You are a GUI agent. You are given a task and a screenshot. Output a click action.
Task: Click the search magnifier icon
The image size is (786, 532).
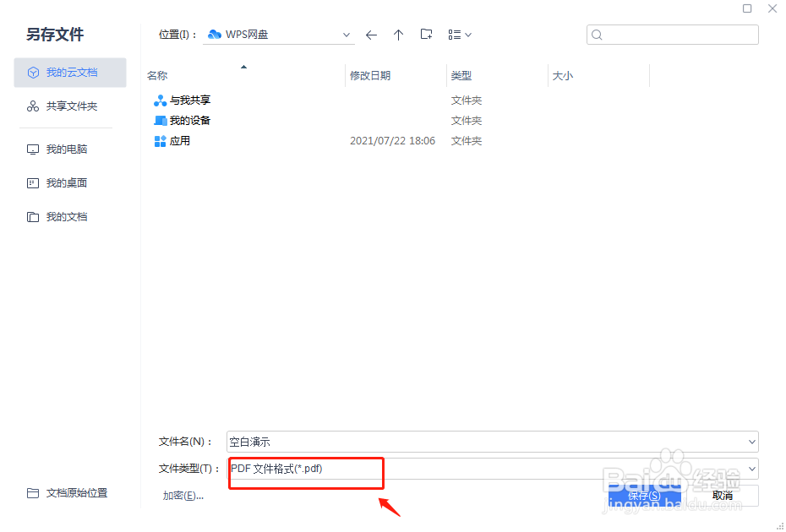597,35
